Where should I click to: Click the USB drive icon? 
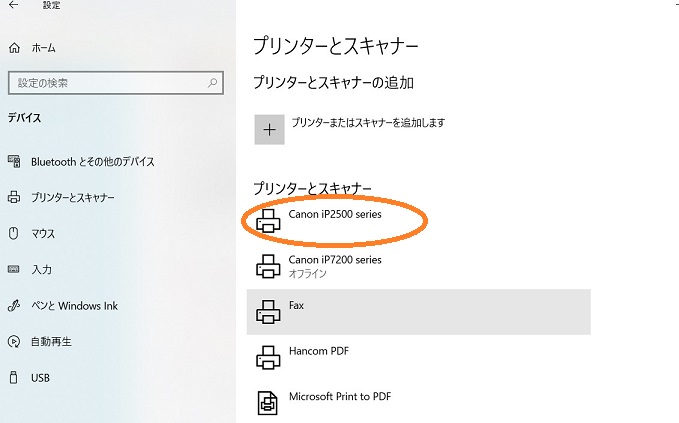(14, 378)
